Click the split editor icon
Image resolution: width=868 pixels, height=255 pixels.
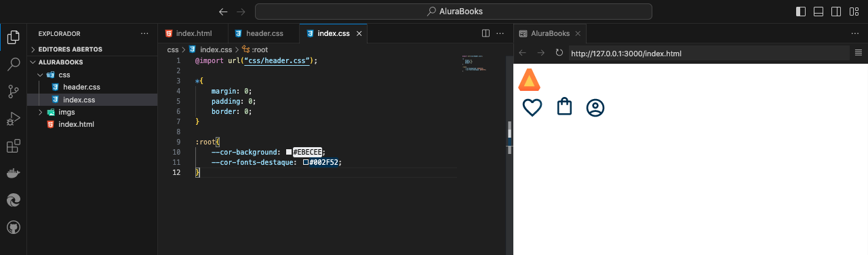486,33
